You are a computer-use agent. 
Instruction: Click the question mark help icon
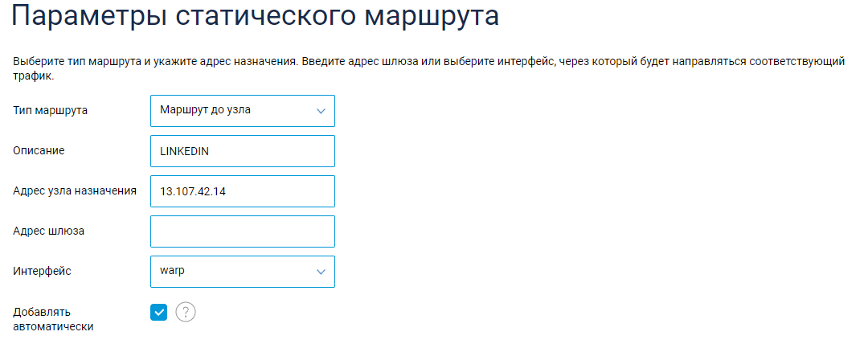click(x=186, y=312)
